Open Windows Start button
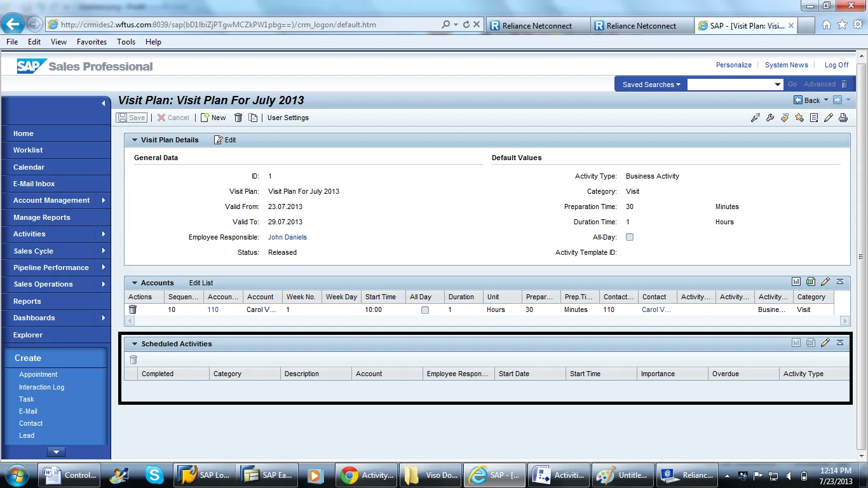The width and height of the screenshot is (868, 488). (17, 475)
